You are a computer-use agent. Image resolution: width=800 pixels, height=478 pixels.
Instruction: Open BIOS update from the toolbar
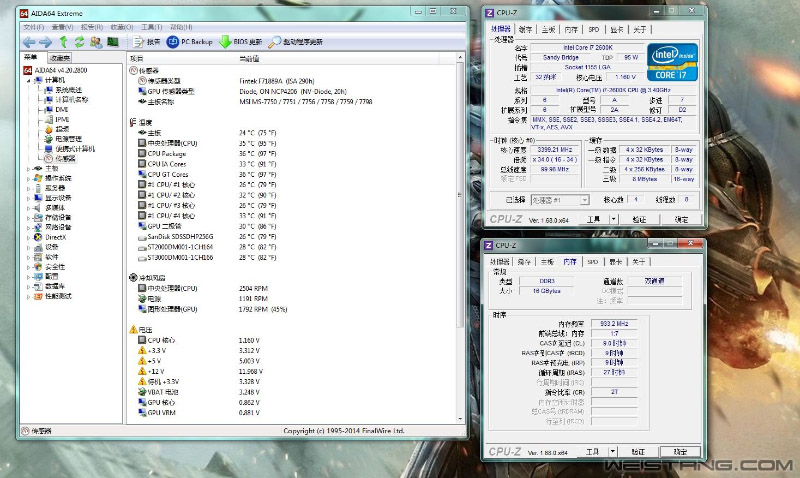[240, 42]
